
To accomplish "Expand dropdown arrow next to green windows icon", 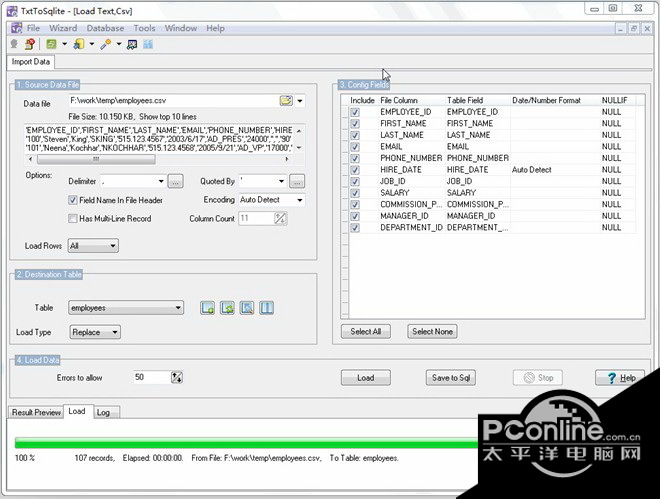I will tap(64, 44).
